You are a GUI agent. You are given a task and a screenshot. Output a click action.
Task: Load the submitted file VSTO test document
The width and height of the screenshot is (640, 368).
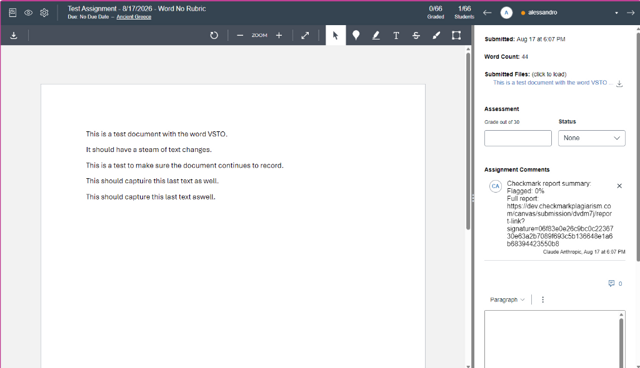coord(553,82)
